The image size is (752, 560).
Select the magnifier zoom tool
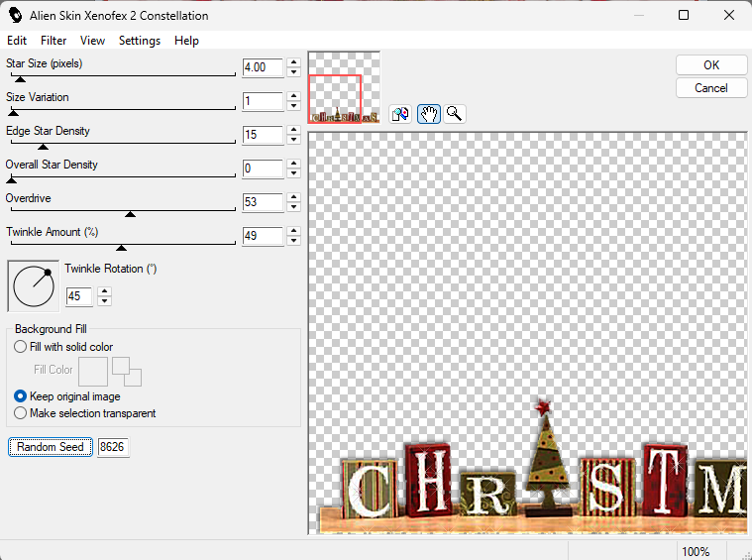(454, 114)
